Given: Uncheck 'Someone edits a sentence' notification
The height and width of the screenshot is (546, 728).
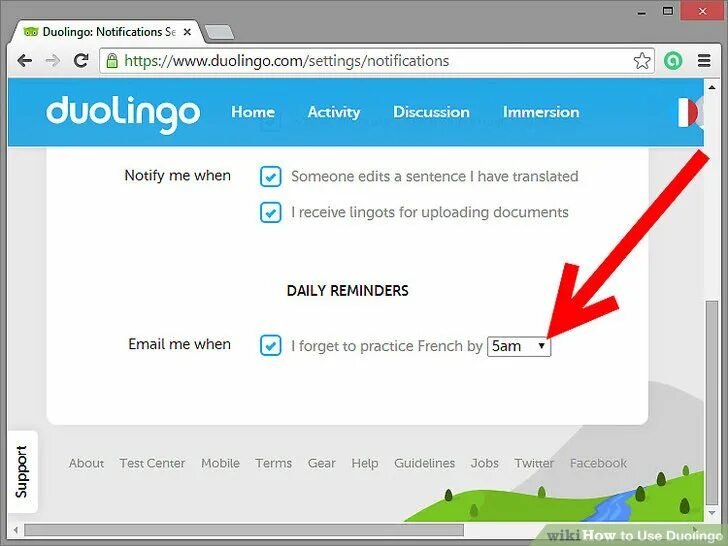Looking at the screenshot, I should [x=271, y=176].
